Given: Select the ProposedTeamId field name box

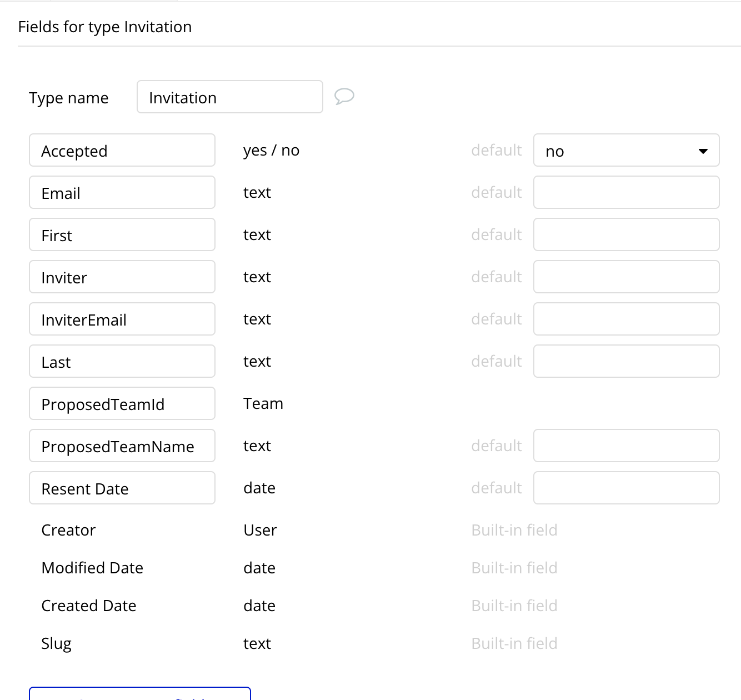Looking at the screenshot, I should click(122, 404).
